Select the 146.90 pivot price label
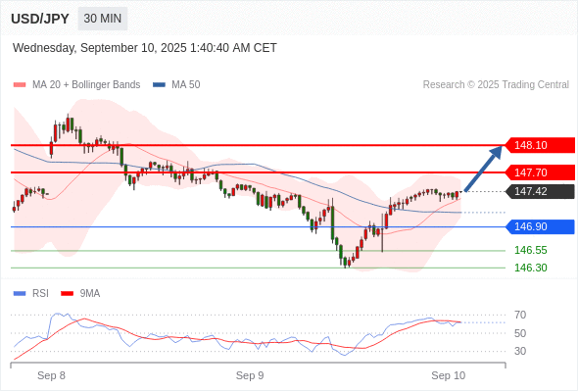Image resolution: width=578 pixels, height=392 pixels. (539, 226)
